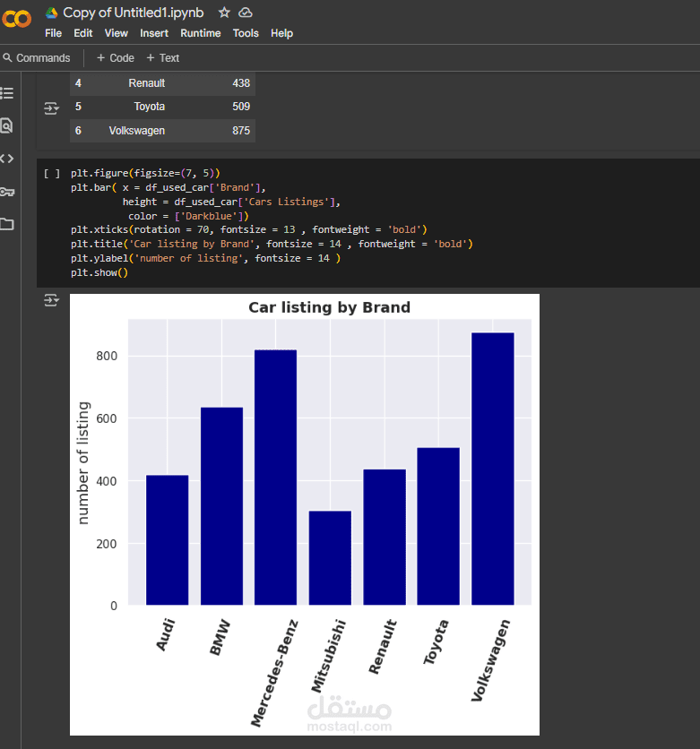
Task: Click the Toyota bar in the chart
Action: pos(438,527)
